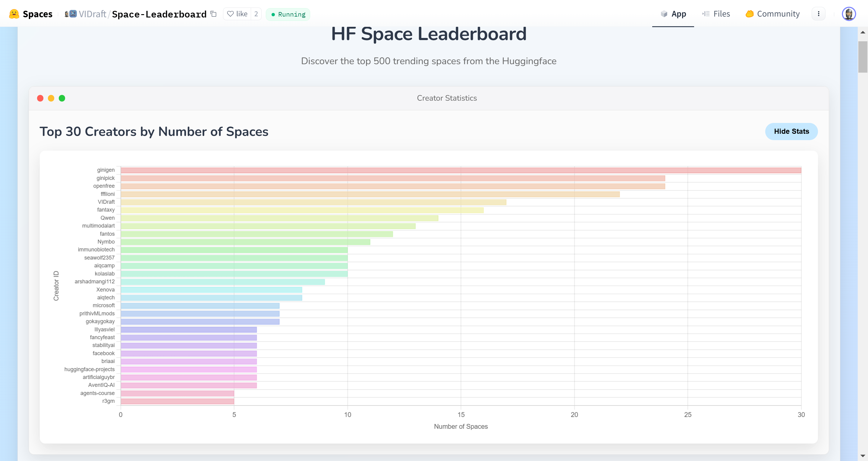Viewport: 868px width, 461px height.
Task: Click the Hugging Face emoji logo
Action: click(14, 14)
